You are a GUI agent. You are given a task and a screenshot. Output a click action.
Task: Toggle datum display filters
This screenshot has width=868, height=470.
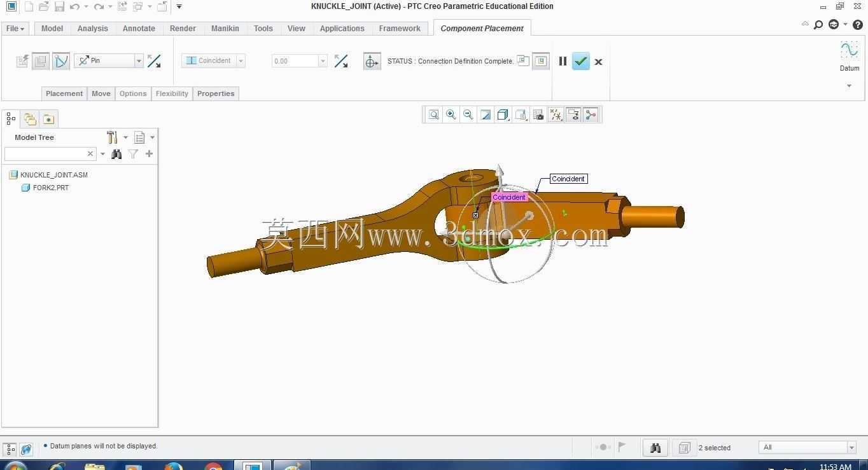[556, 114]
